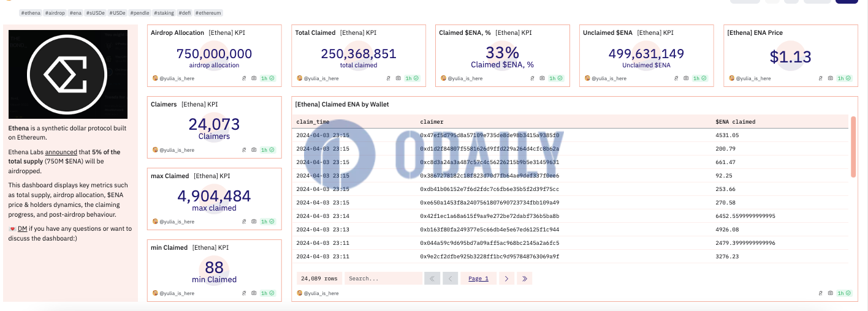
Task: Open @yulia_is_here under the wallet table
Action: tap(321, 293)
